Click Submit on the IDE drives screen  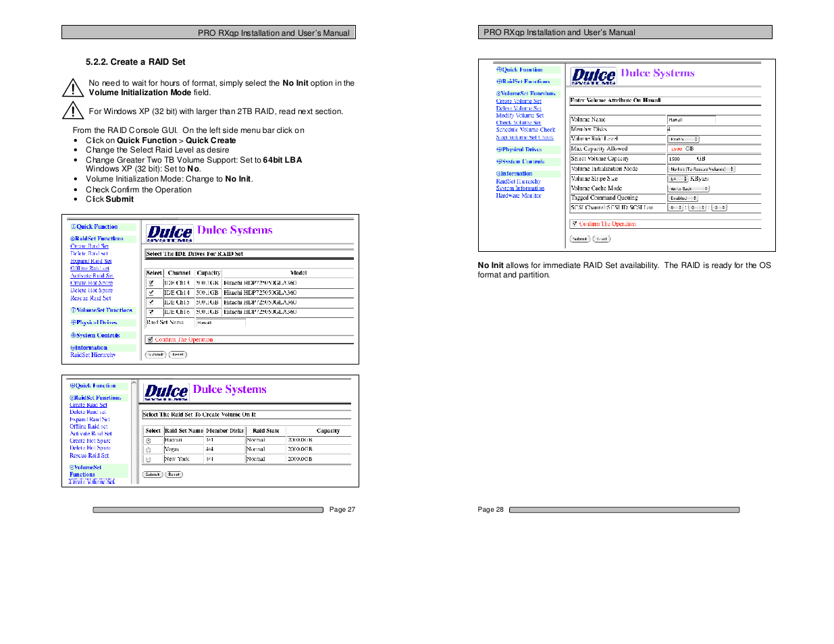pos(156,354)
